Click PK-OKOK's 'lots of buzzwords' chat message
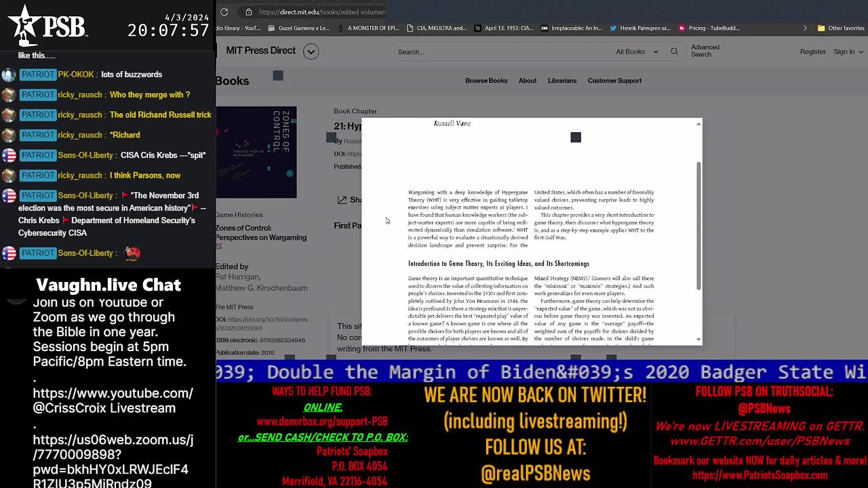Image resolution: width=868 pixels, height=488 pixels. (132, 75)
